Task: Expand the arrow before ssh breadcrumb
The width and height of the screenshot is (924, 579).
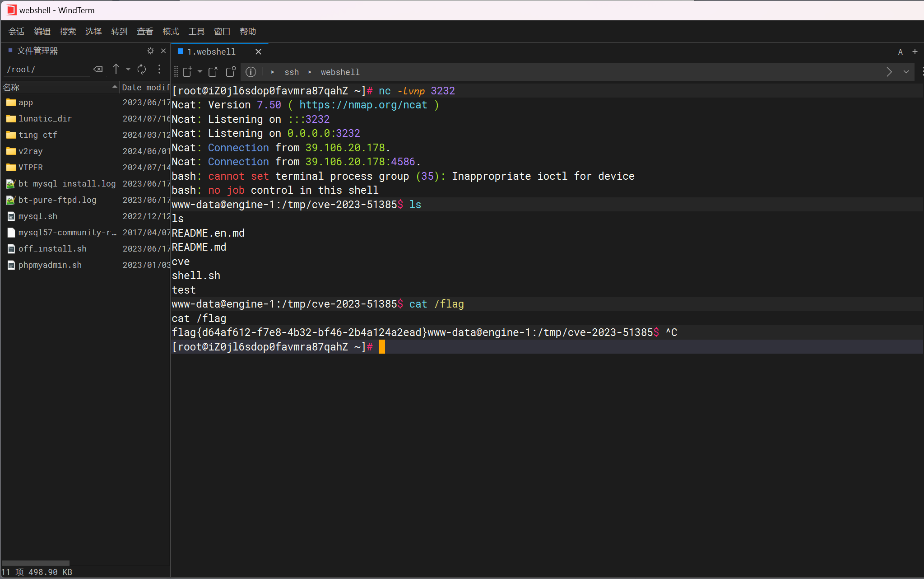Action: point(273,72)
